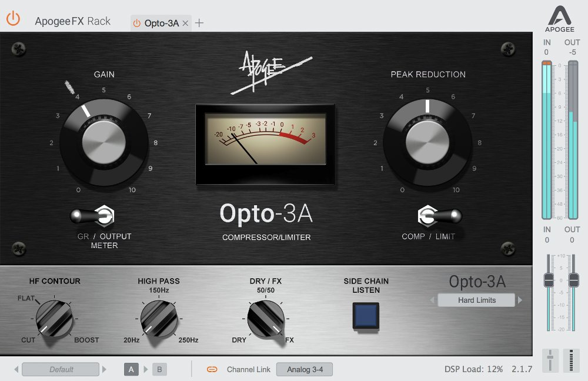Click the plus icon to add a new effect
This screenshot has width=588, height=381.
tap(199, 22)
